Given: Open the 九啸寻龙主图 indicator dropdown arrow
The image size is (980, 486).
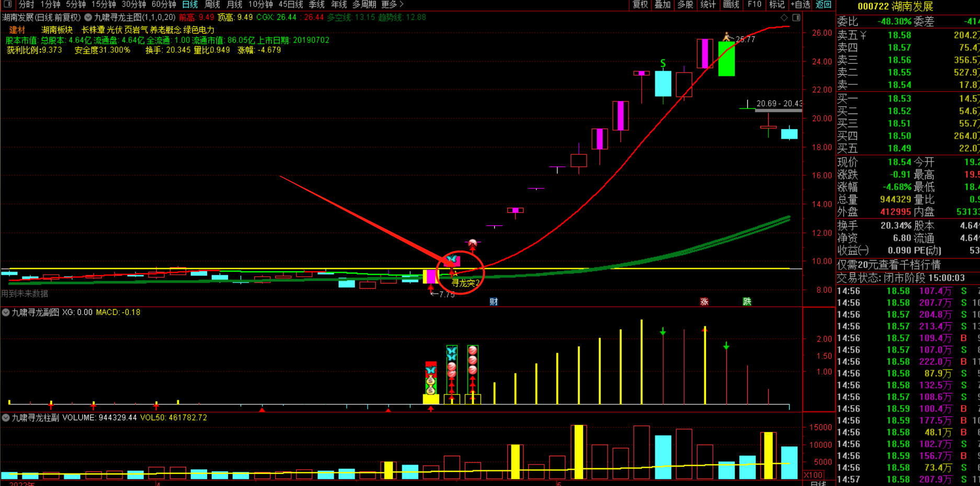Looking at the screenshot, I should [88, 17].
